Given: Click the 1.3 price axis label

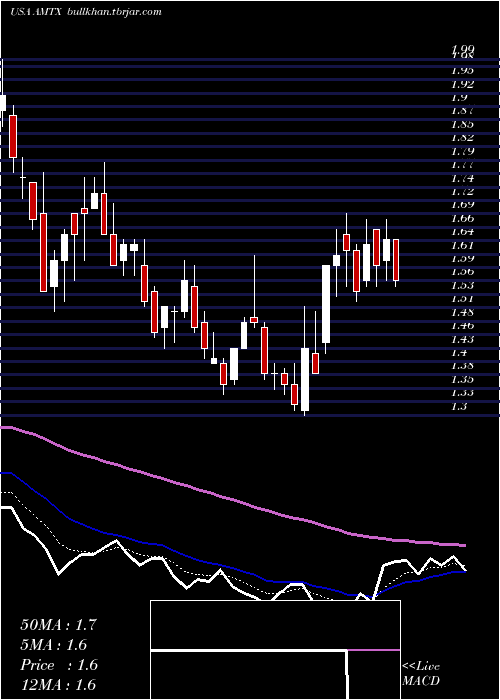Looking at the screenshot, I should pyautogui.click(x=459, y=406).
